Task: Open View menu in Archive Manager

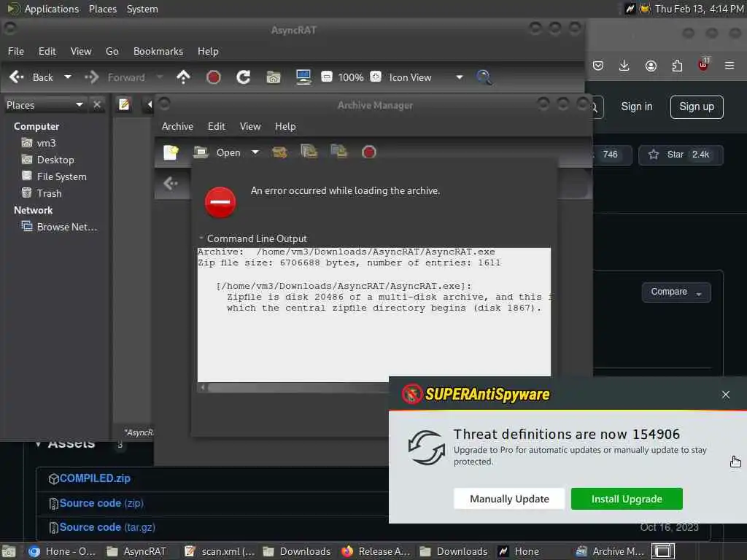Action: point(250,126)
